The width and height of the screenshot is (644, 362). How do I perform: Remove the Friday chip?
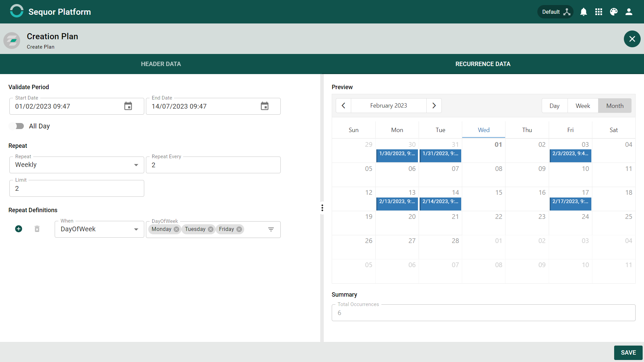tap(239, 229)
